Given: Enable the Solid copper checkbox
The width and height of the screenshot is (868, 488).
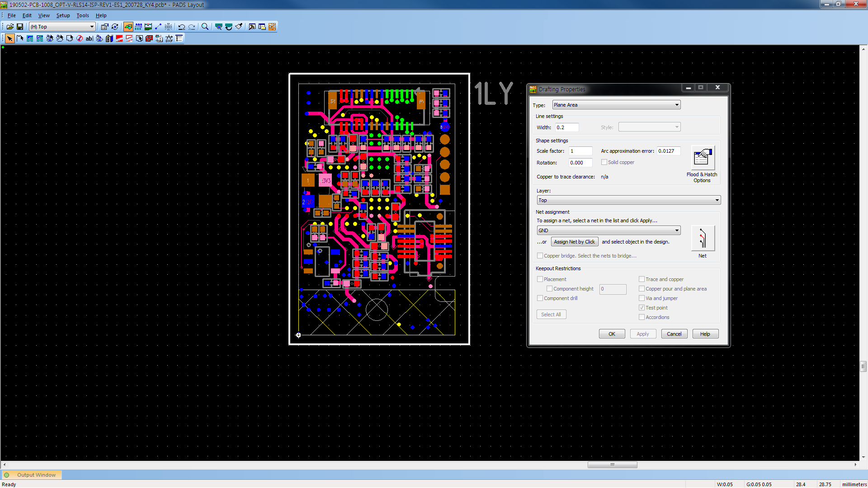Looking at the screenshot, I should tap(604, 162).
